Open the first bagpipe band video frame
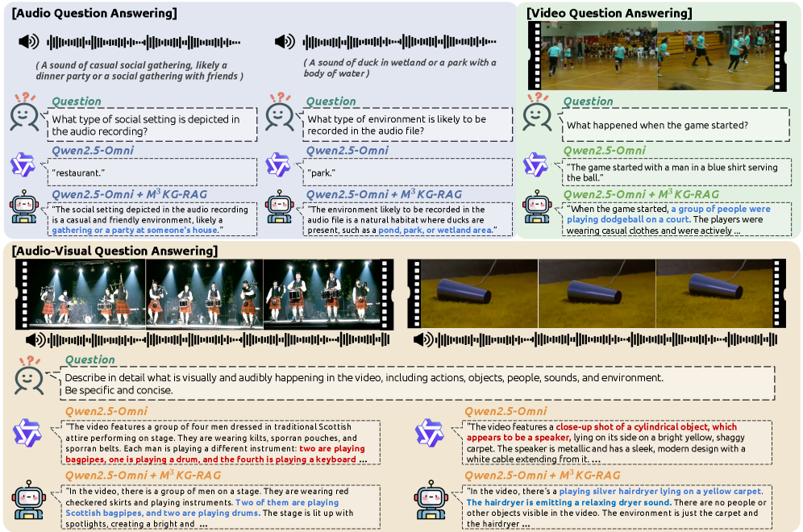The height and width of the screenshot is (532, 803). (87, 293)
